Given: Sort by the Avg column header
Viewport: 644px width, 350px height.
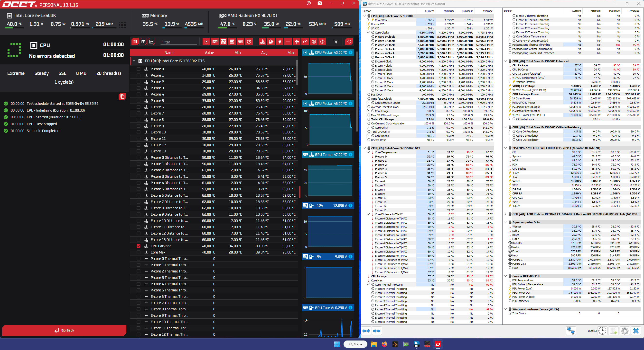Looking at the screenshot, I should pos(264,53).
